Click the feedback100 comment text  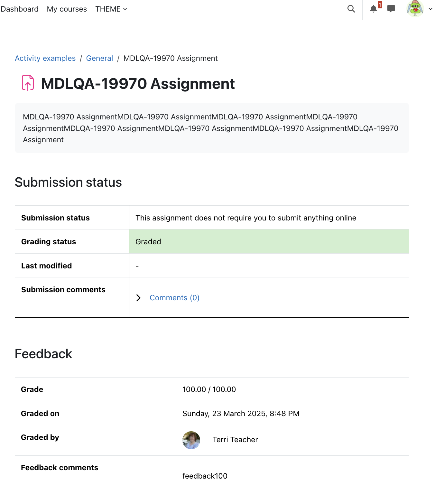pos(205,476)
